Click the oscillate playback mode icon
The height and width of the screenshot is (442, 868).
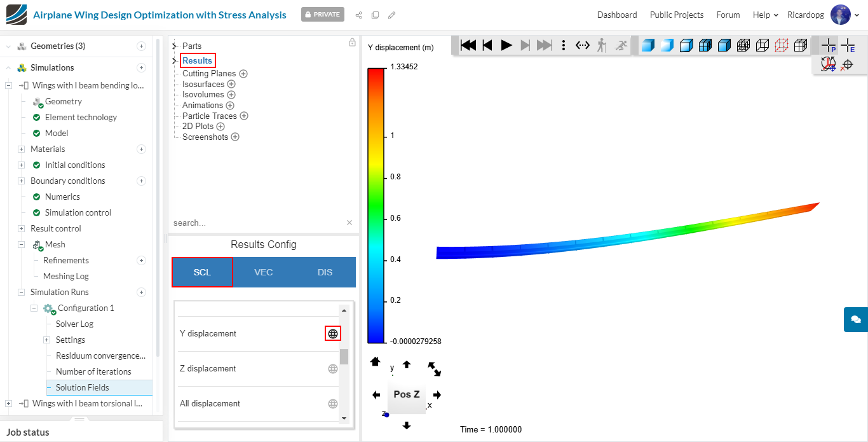583,45
